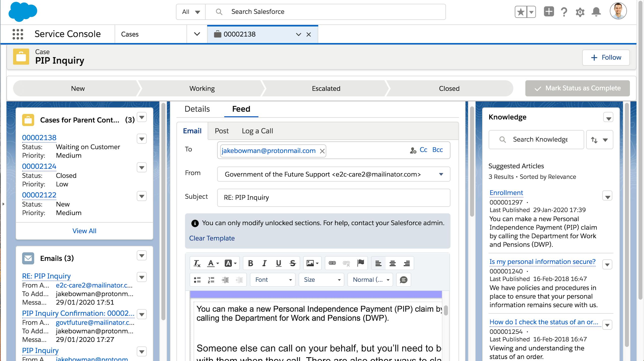Toggle italic text formatting

pyautogui.click(x=264, y=263)
